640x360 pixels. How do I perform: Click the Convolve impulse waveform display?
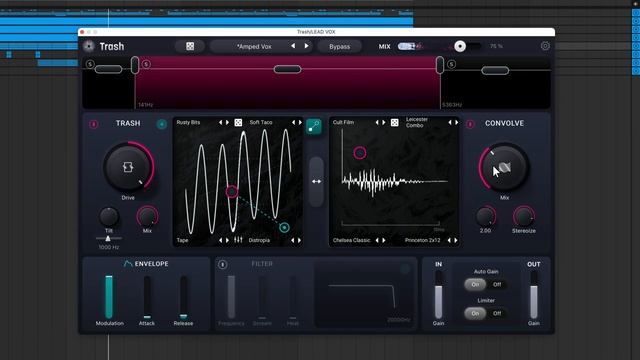(x=394, y=182)
